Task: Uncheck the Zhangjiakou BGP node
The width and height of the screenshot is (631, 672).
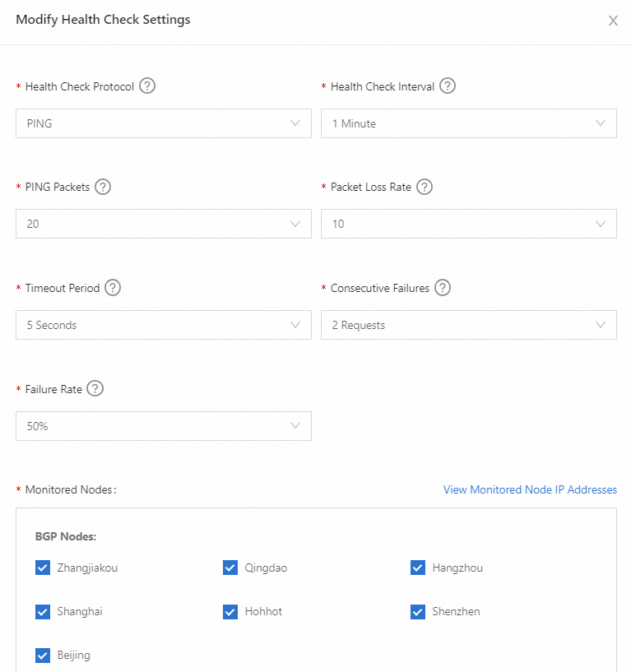Action: point(44,568)
